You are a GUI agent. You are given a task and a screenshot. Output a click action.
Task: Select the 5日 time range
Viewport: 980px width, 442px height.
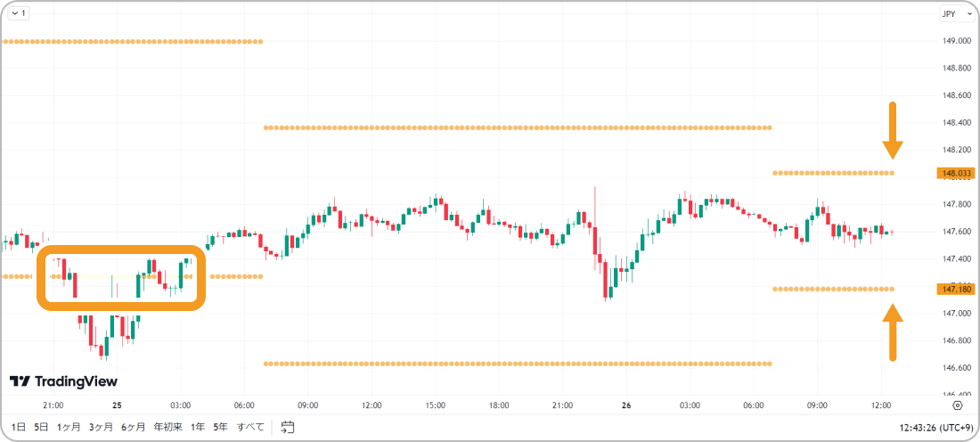(41, 427)
